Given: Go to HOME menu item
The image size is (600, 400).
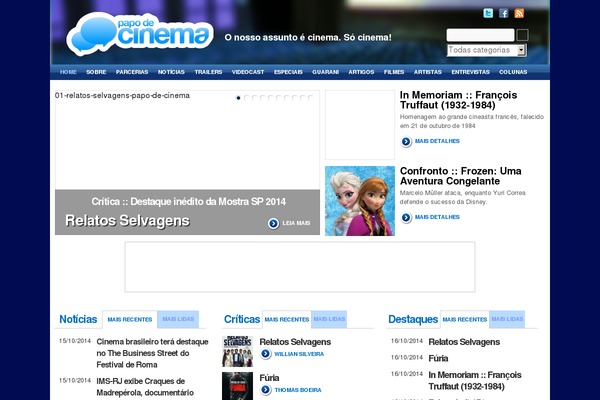Looking at the screenshot, I should coord(68,72).
